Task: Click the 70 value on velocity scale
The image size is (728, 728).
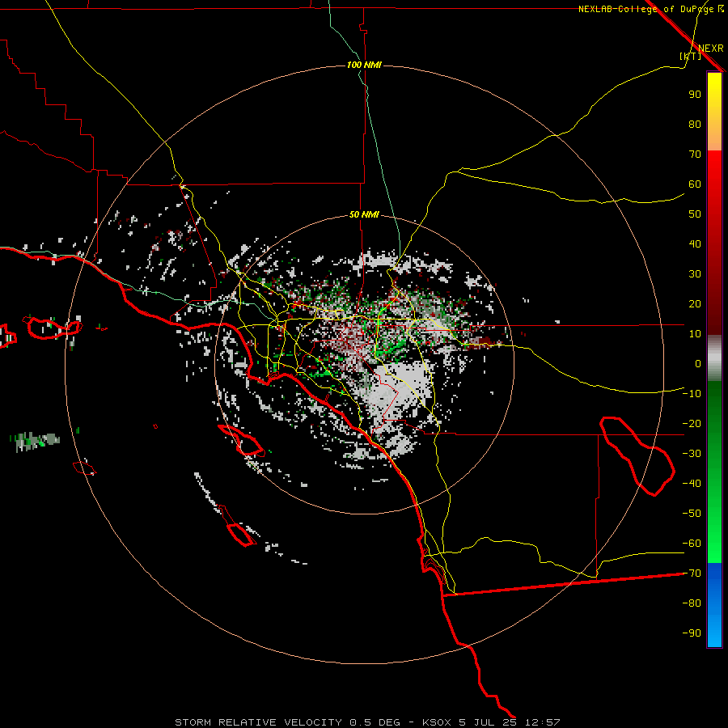Action: pos(695,154)
